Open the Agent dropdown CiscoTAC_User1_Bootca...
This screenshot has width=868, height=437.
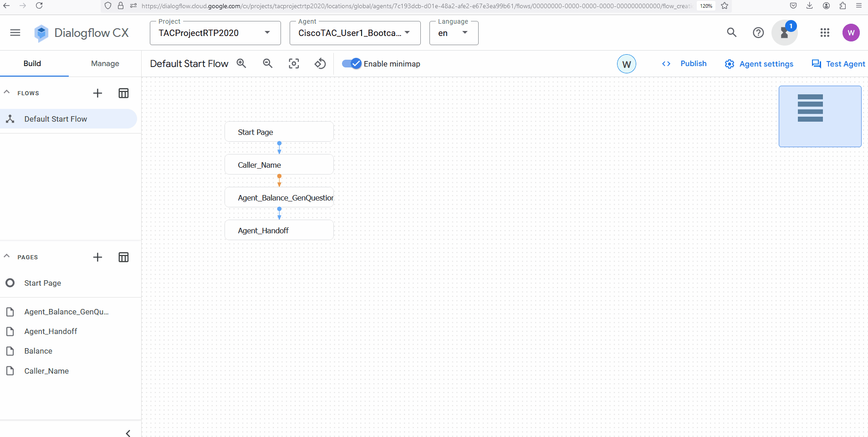[355, 33]
